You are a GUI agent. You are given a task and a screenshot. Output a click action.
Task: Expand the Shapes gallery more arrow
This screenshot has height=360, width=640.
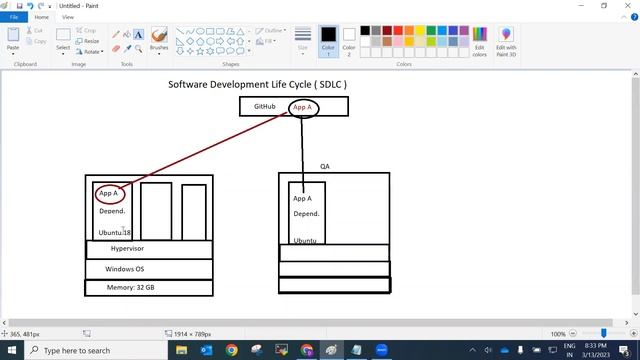[x=249, y=51]
